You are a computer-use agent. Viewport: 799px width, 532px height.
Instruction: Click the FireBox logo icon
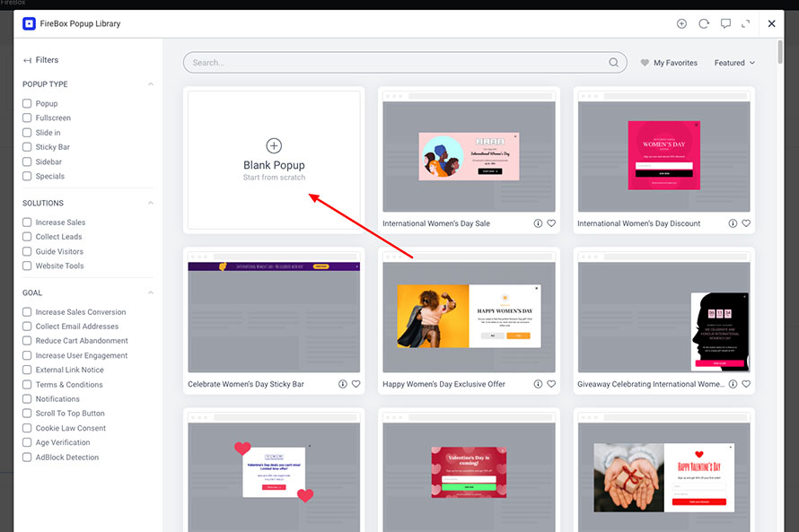29,23
